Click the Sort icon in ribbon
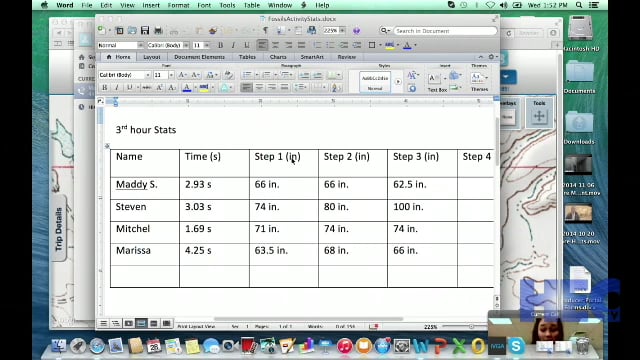The image size is (640, 360). (336, 87)
